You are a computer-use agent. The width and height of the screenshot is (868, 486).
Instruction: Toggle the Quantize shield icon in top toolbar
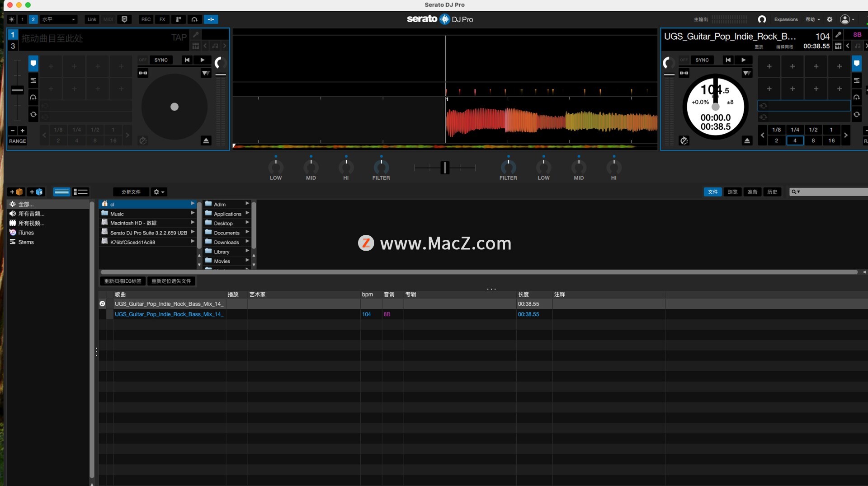coord(124,19)
